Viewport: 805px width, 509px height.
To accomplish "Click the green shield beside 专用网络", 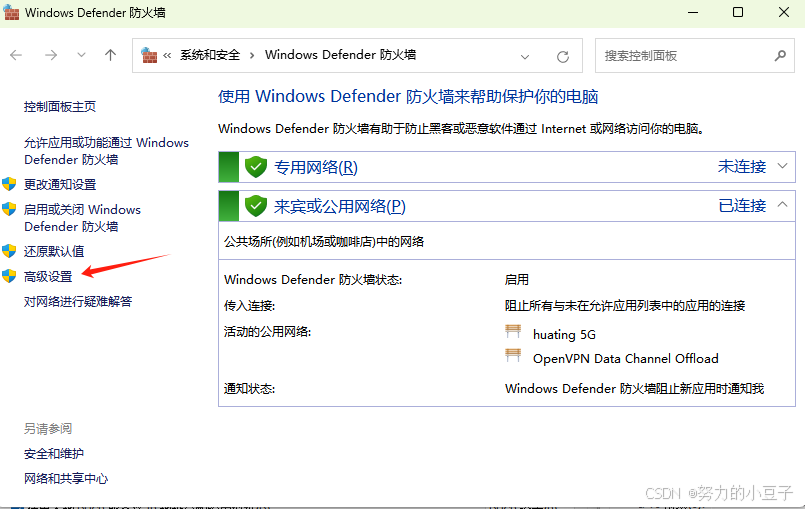I will pyautogui.click(x=256, y=167).
